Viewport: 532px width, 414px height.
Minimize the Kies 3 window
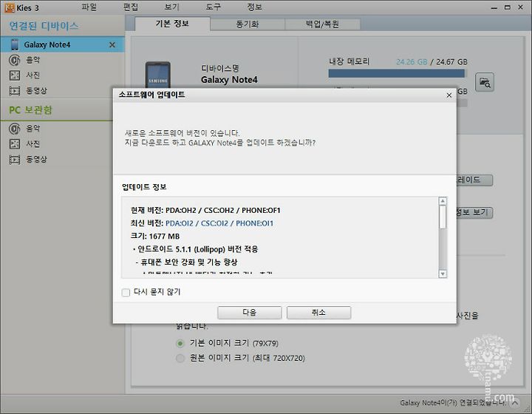pos(494,7)
